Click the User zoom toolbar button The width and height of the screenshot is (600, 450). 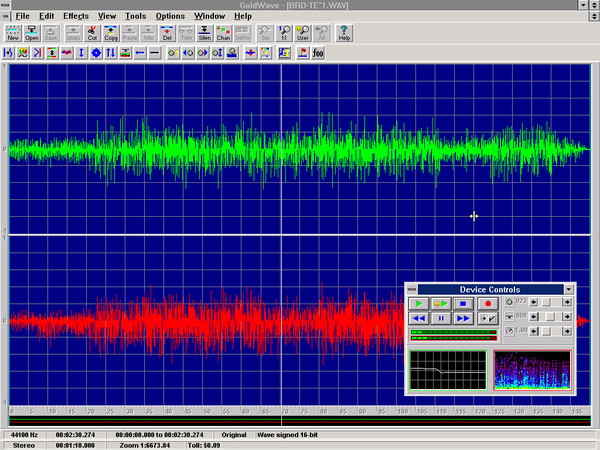303,33
